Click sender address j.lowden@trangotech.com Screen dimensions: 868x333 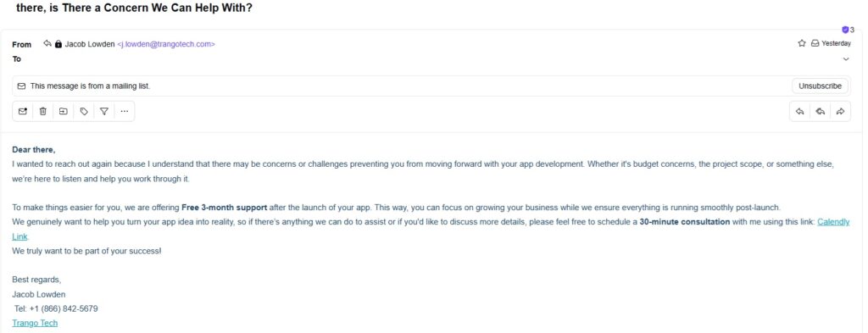coord(166,44)
